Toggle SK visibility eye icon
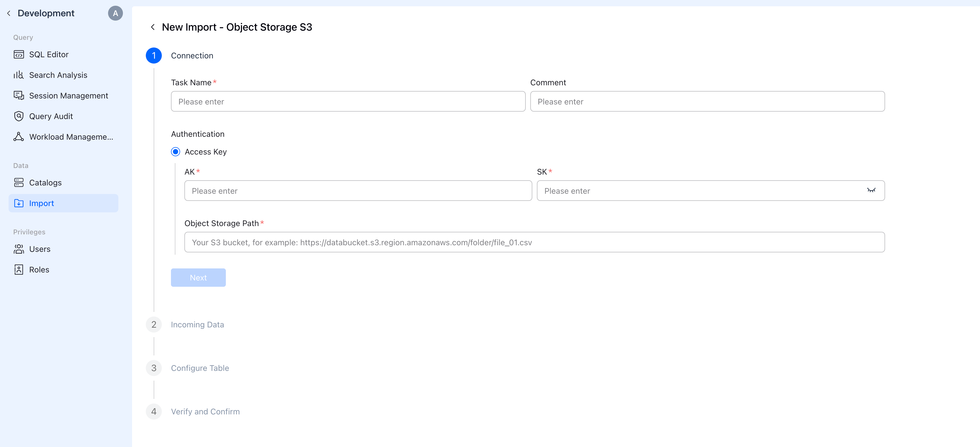The image size is (980, 447). point(871,190)
